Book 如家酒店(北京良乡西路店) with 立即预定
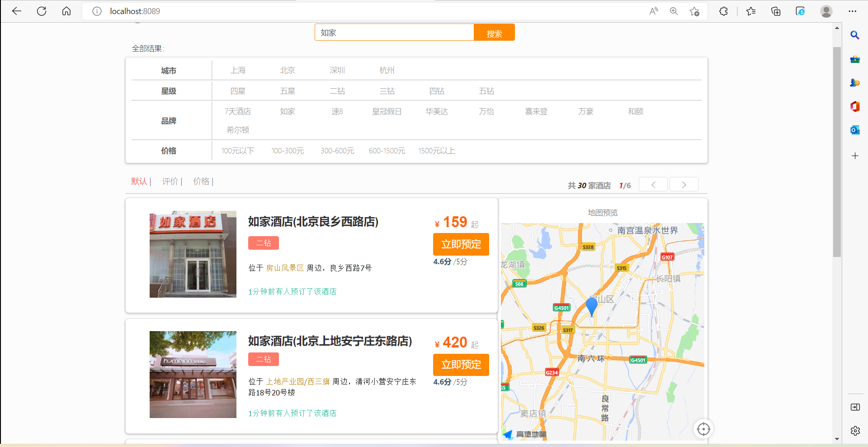 (x=461, y=244)
